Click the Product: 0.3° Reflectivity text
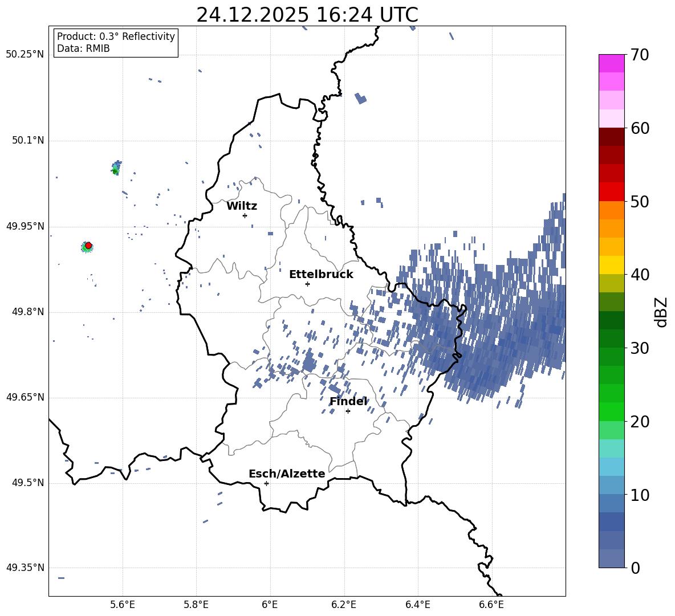Viewport: 675px width, 616px height. coord(116,36)
